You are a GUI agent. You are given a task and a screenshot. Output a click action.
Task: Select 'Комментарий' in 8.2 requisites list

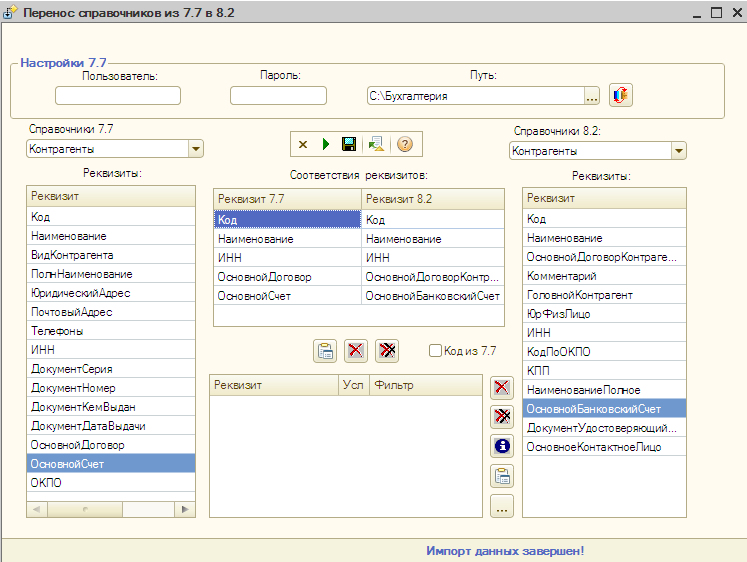pyautogui.click(x=604, y=276)
